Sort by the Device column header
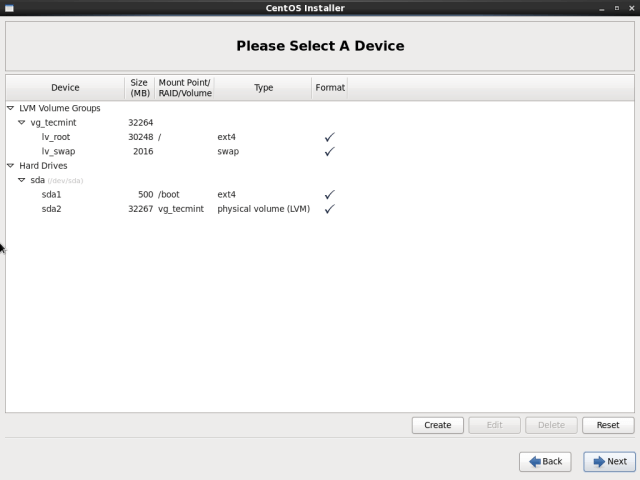This screenshot has height=480, width=640. tap(65, 88)
